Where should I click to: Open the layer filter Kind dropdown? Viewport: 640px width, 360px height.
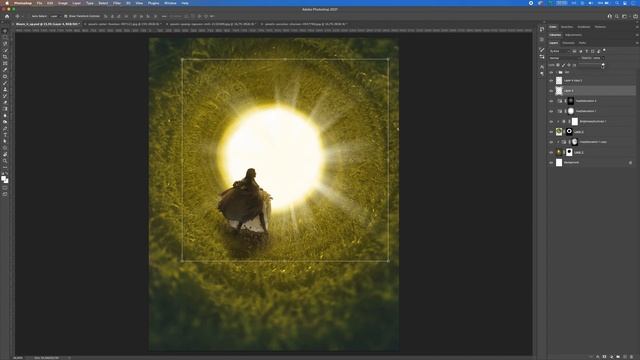click(x=559, y=51)
